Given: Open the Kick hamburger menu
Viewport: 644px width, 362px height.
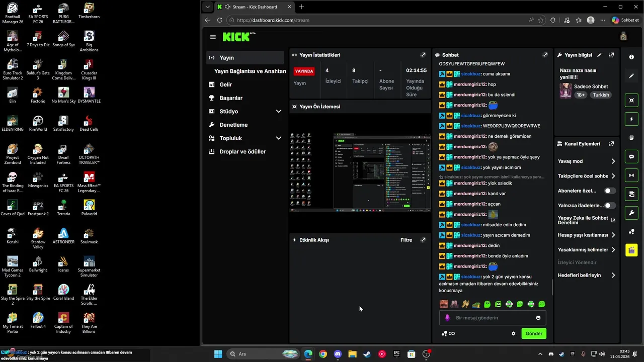Looking at the screenshot, I should [x=213, y=37].
